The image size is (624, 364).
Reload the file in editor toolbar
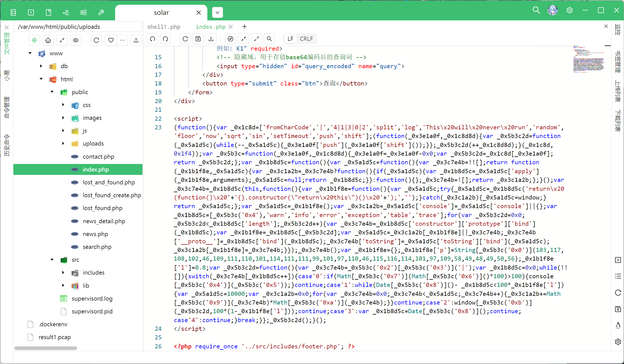click(x=185, y=39)
